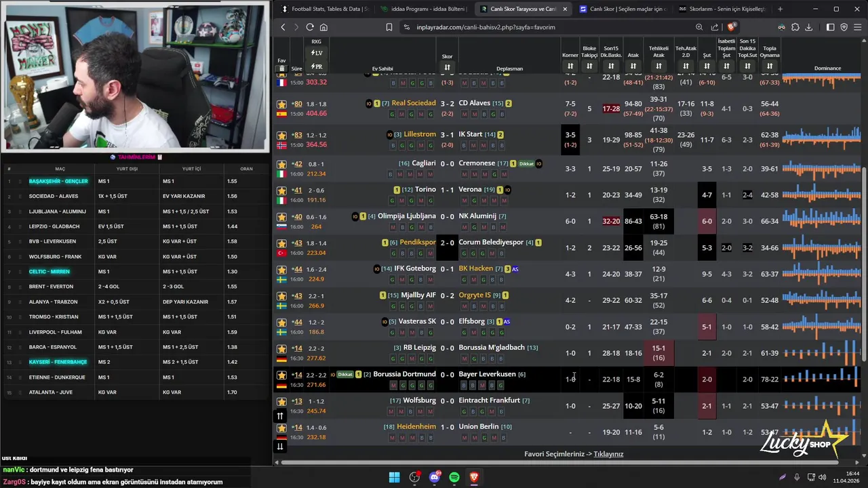868x488 pixels.
Task: Switch to iddaa Programı browser tab
Action: 425,9
